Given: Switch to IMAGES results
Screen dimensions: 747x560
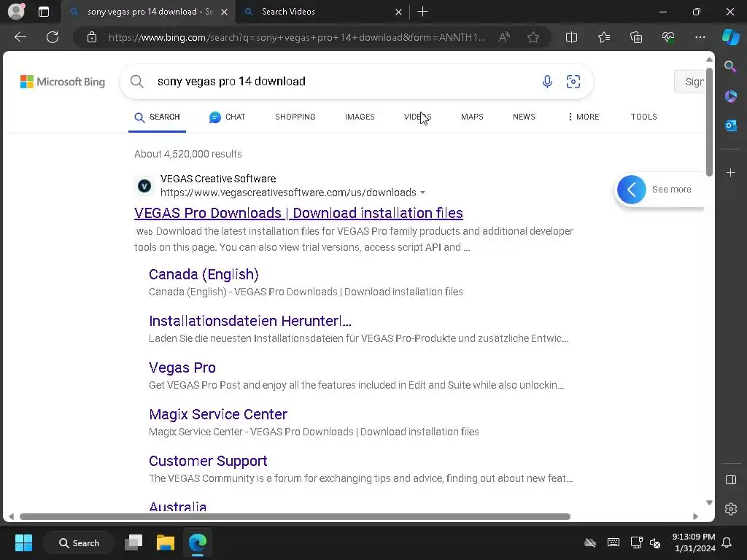Looking at the screenshot, I should pyautogui.click(x=360, y=117).
